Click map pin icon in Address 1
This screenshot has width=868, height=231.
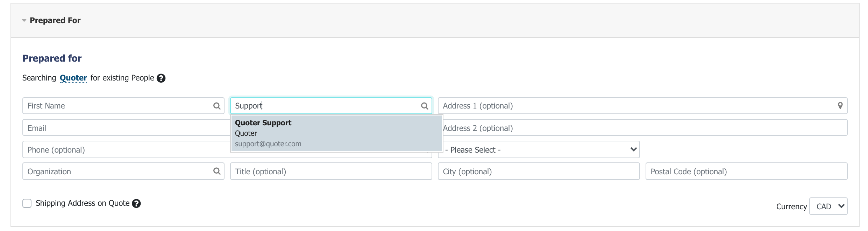tap(840, 105)
